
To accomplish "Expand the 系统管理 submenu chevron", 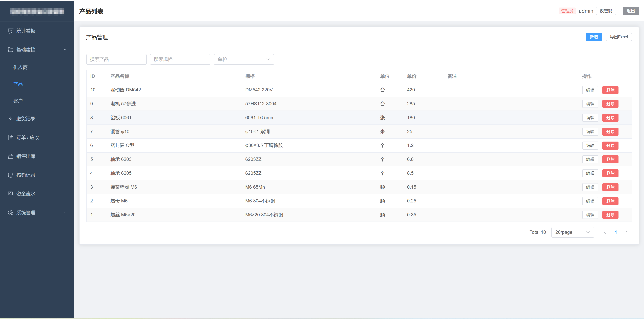I will pyautogui.click(x=65, y=213).
